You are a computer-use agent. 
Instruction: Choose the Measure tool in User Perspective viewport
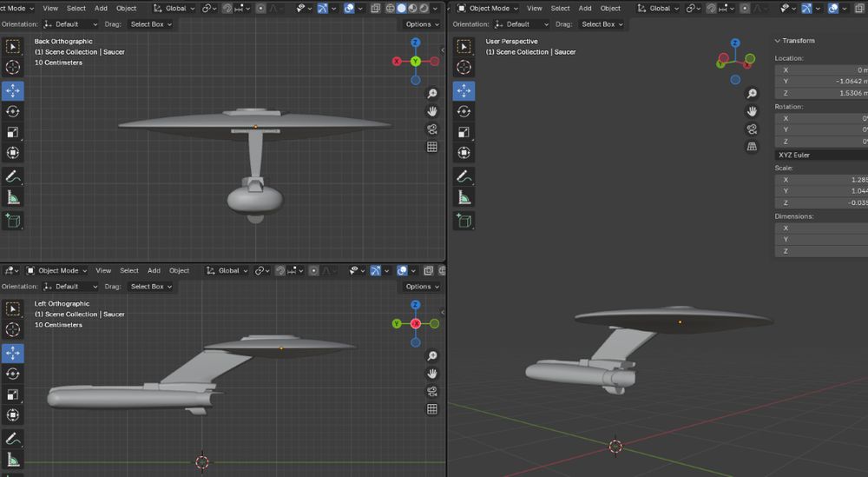tap(464, 197)
